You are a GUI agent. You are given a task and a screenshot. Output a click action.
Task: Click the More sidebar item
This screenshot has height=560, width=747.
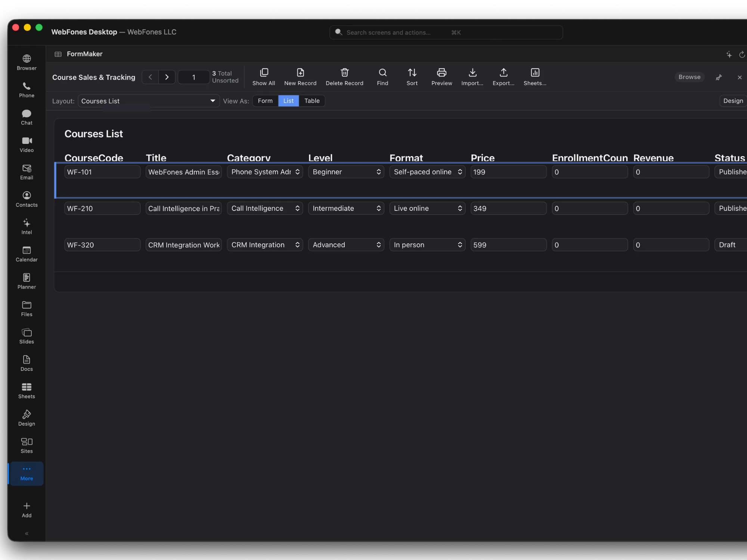(27, 473)
